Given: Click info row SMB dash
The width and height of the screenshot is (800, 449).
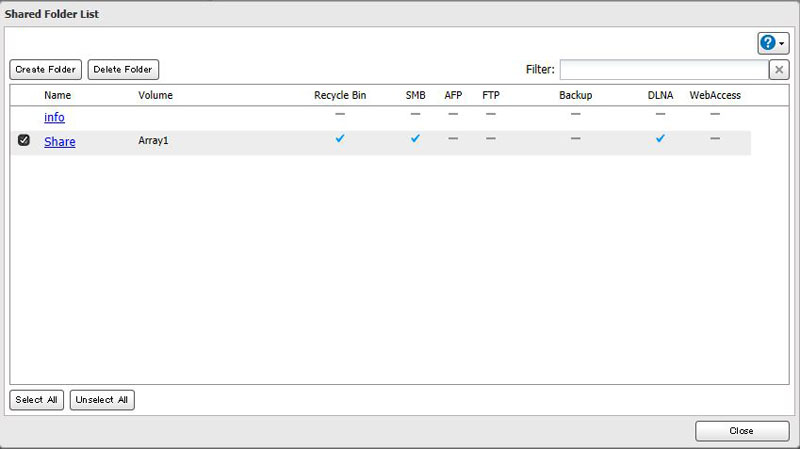Looking at the screenshot, I should click(415, 114).
